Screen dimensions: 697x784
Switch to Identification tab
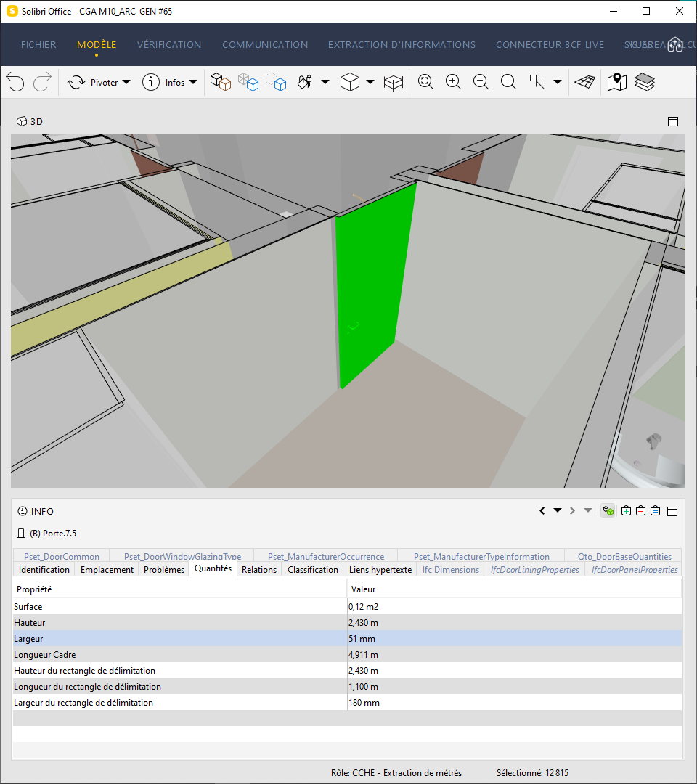click(44, 570)
